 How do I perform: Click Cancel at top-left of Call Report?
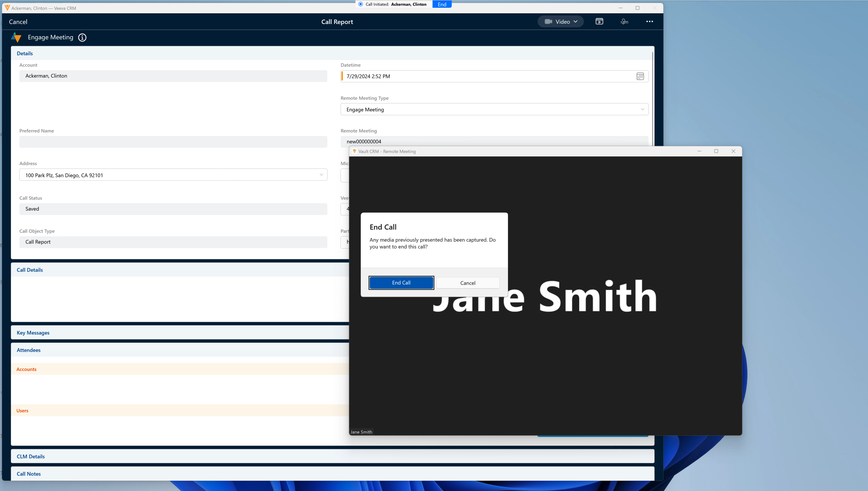[x=18, y=22]
